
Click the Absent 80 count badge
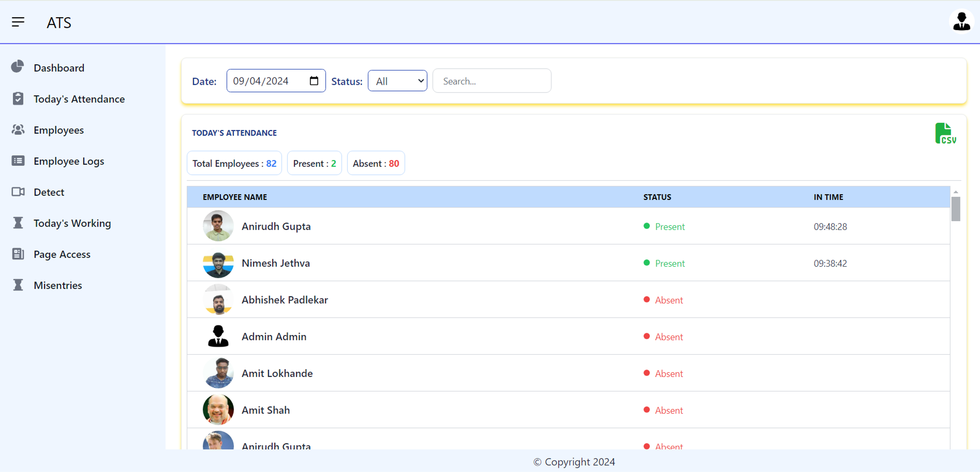376,163
